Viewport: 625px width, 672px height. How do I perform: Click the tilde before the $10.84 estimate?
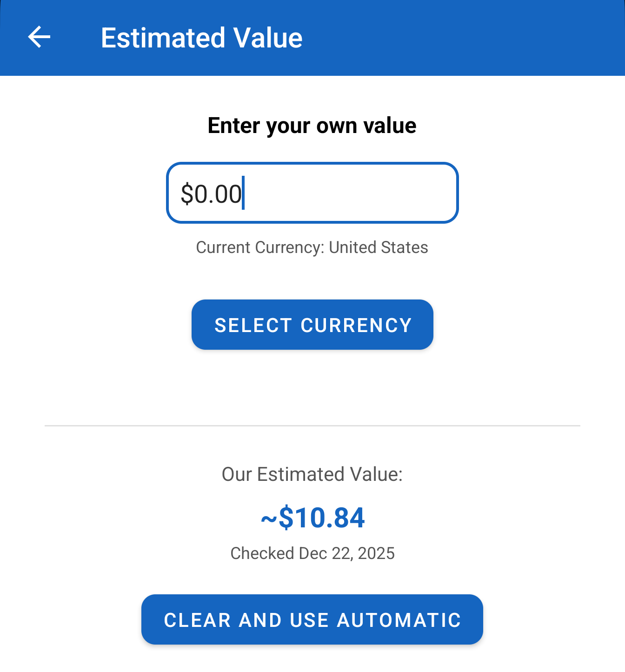(269, 519)
